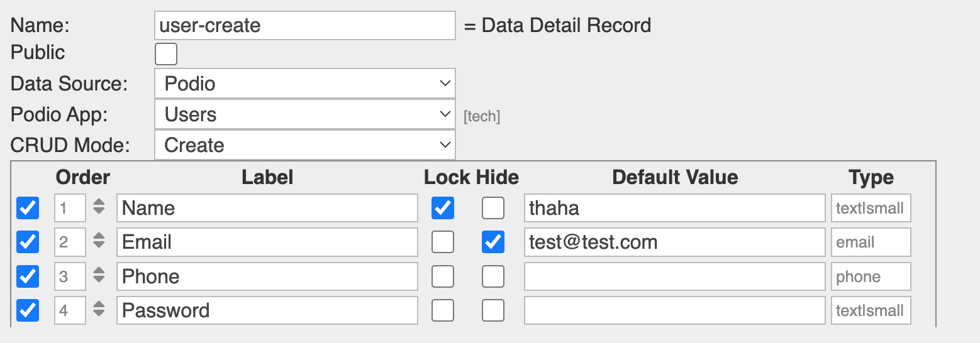Image resolution: width=980 pixels, height=343 pixels.
Task: Click the test@test.com default value field
Action: (674, 242)
